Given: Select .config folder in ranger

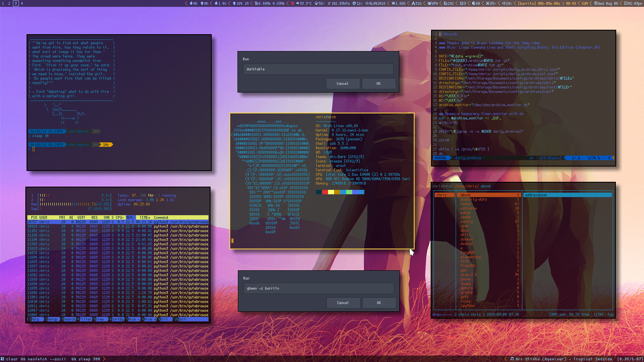Looking at the screenshot, I should coord(489,222).
